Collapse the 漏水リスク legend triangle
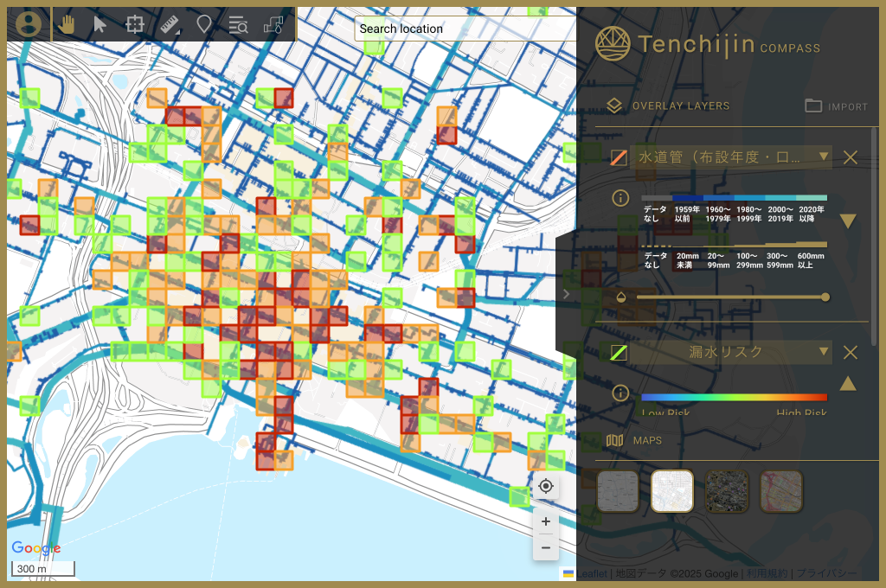 click(848, 384)
